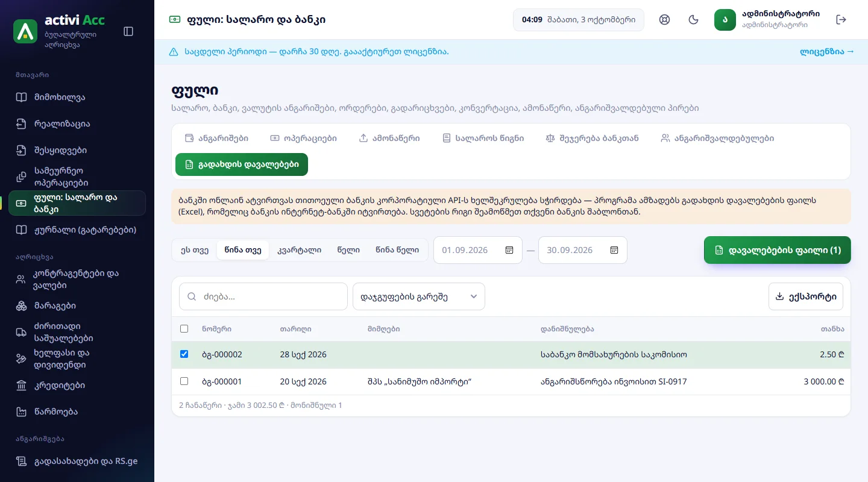Switch to ამონაწერი tab

coord(389,138)
